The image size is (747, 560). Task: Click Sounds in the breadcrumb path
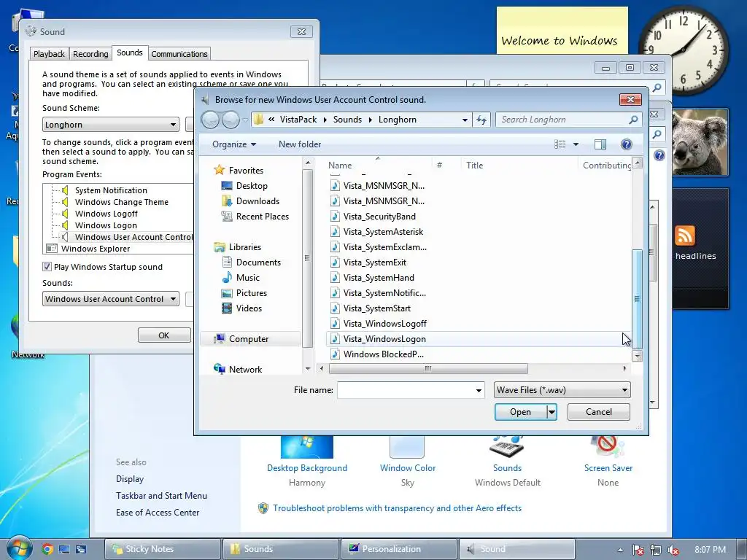(347, 120)
